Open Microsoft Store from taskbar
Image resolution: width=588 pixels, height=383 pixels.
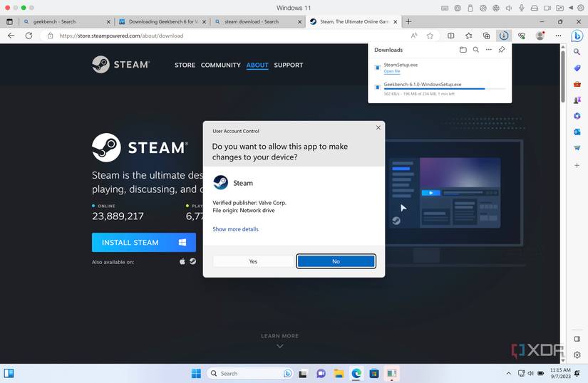[x=374, y=373]
